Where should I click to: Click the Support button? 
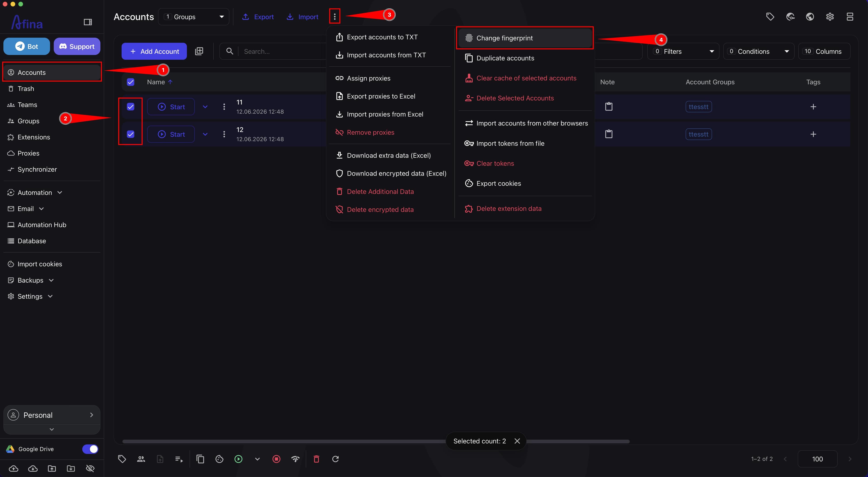coord(77,46)
